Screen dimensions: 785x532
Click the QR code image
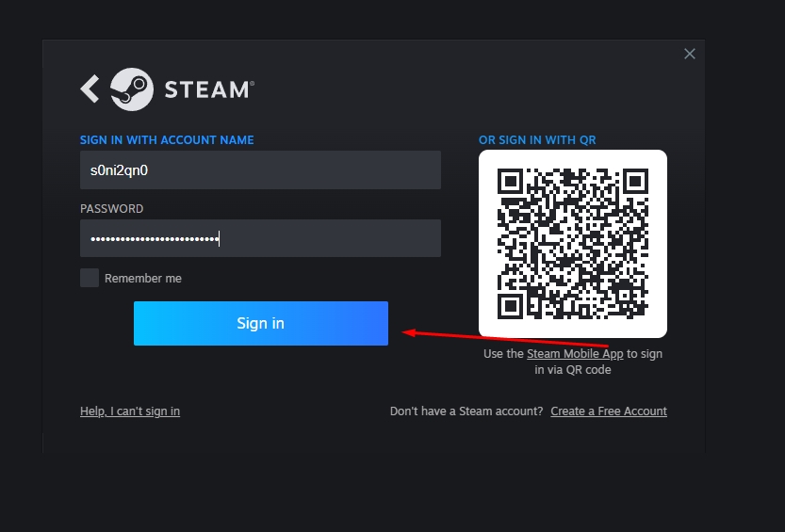click(x=573, y=244)
